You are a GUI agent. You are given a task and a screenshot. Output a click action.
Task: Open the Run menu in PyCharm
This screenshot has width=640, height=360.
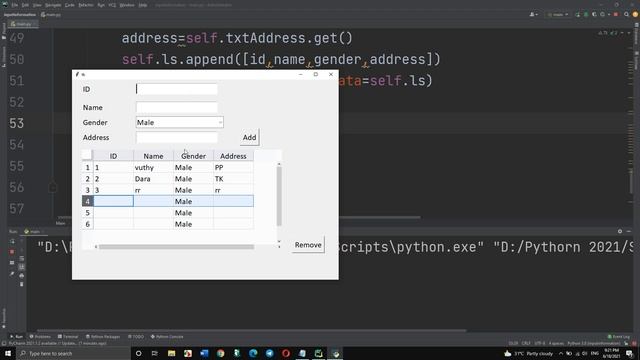(101, 5)
